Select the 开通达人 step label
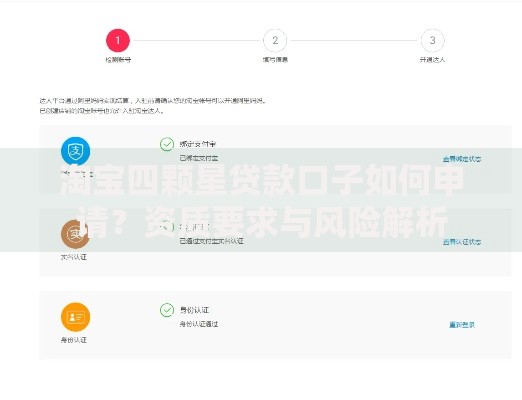Screen dimensions: 522x400 (432, 60)
